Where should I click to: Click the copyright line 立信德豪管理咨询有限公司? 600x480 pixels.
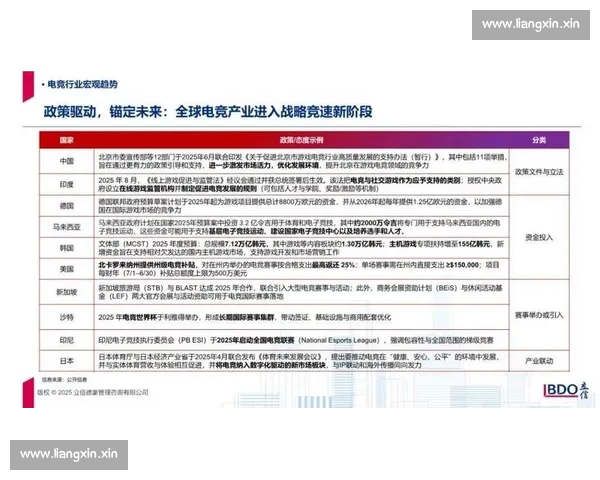[x=93, y=392]
